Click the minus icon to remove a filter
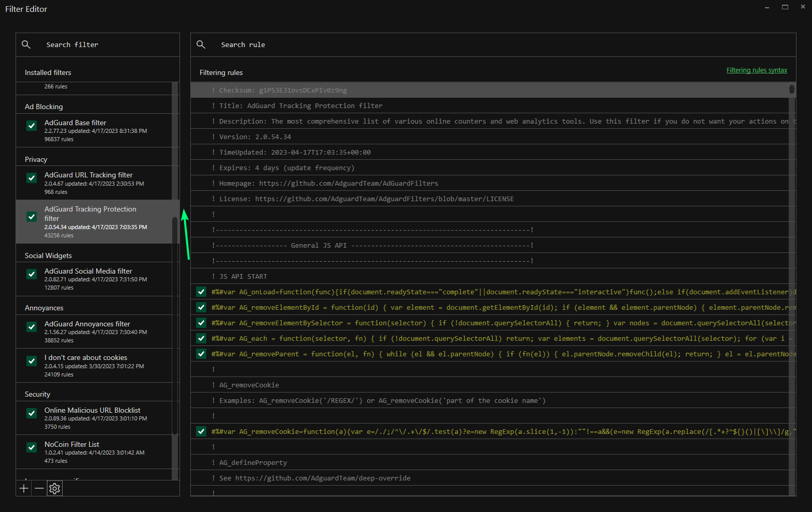This screenshot has height=512, width=812. (39, 488)
